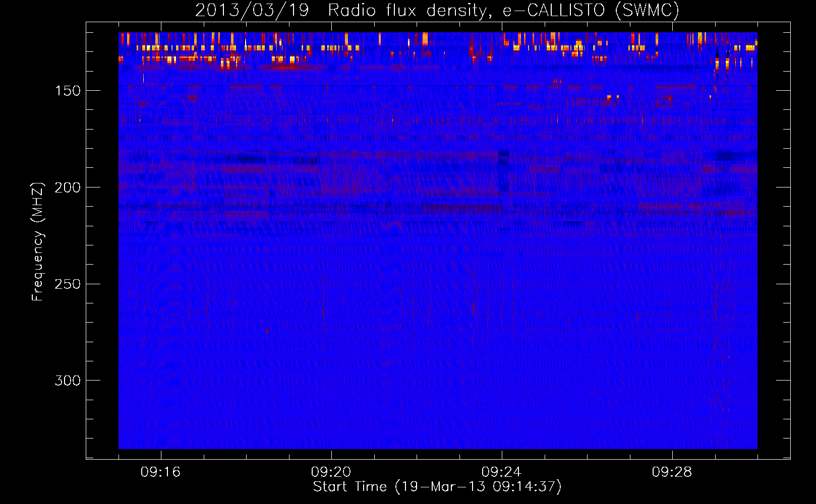
Task: Click the "200" frequency tick label
Action: click(68, 187)
